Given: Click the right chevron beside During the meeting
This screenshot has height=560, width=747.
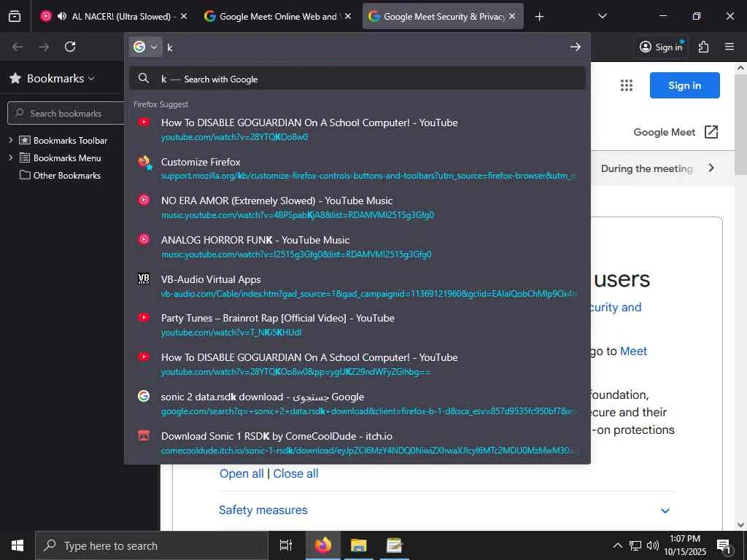Looking at the screenshot, I should (x=711, y=168).
